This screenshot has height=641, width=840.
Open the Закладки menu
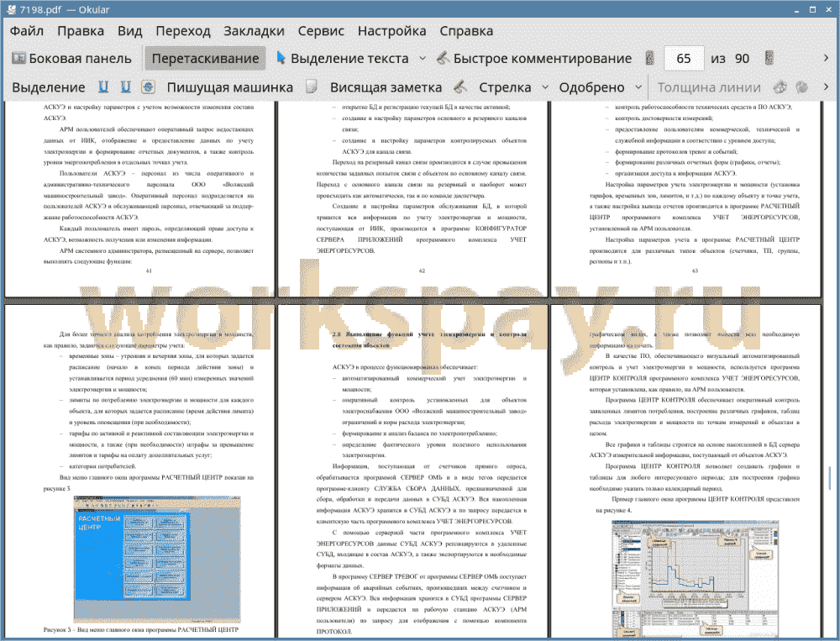click(x=254, y=31)
